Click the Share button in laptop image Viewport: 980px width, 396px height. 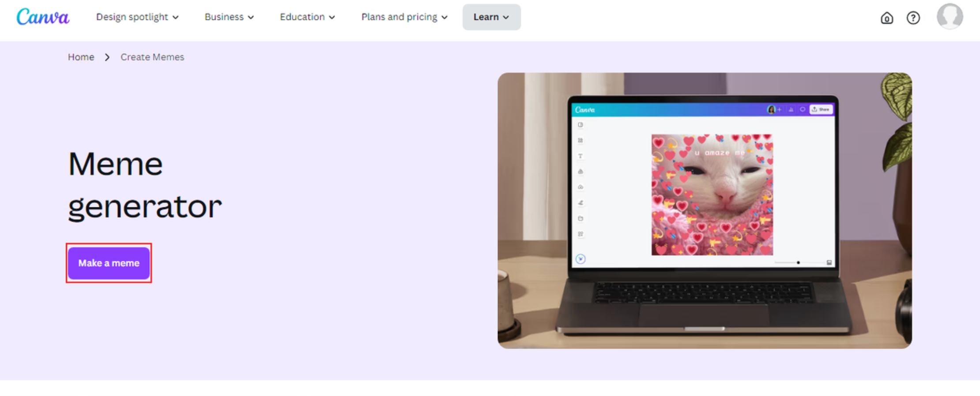[x=821, y=109]
